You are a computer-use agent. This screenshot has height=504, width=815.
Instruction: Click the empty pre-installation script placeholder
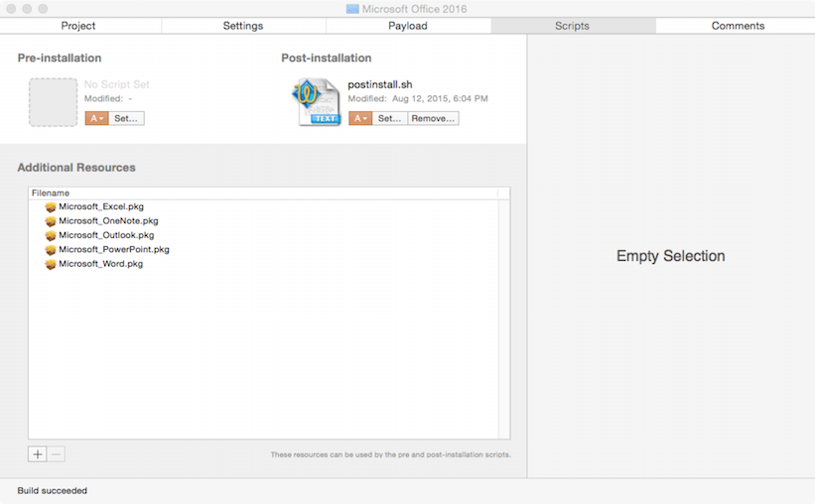(53, 102)
